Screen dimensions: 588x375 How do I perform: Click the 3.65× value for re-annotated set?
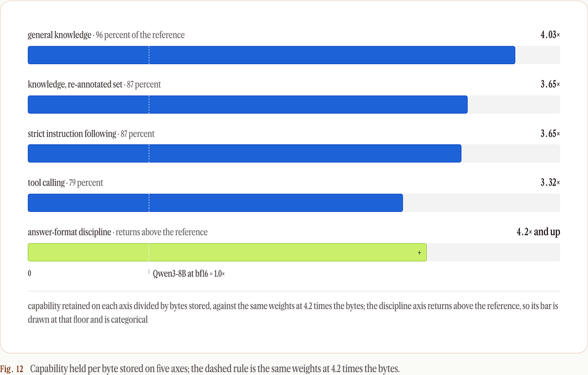tap(550, 85)
